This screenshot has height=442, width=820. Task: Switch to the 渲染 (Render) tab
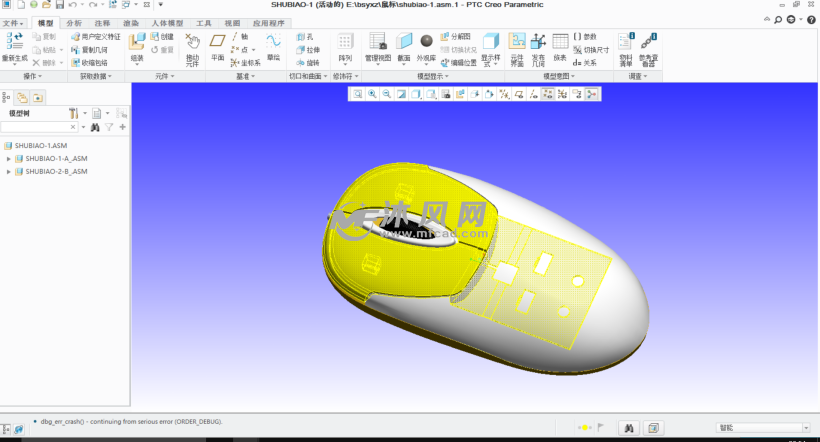131,23
